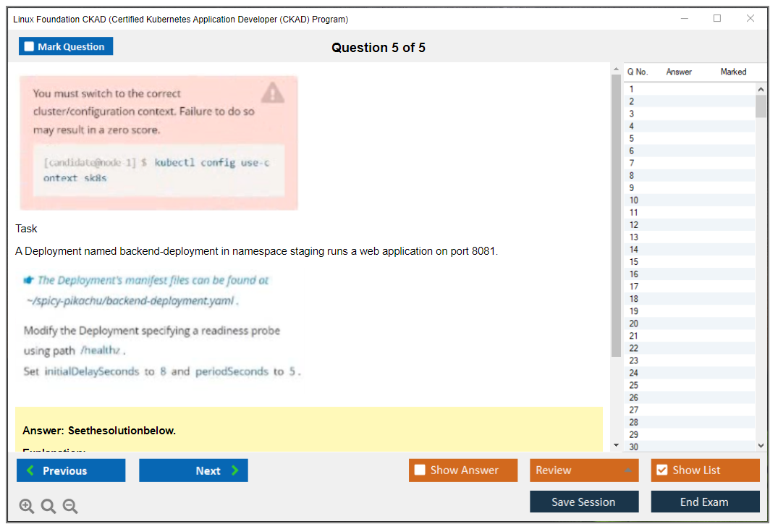Click the warning triangle icon in notice
Screen dimensions: 778x532
[x=272, y=93]
